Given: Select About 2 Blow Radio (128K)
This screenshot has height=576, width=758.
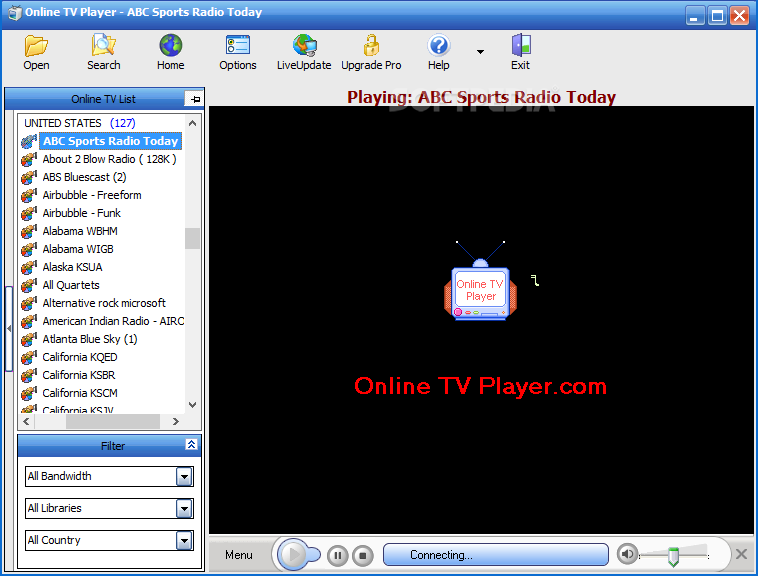Looking at the screenshot, I should click(109, 159).
